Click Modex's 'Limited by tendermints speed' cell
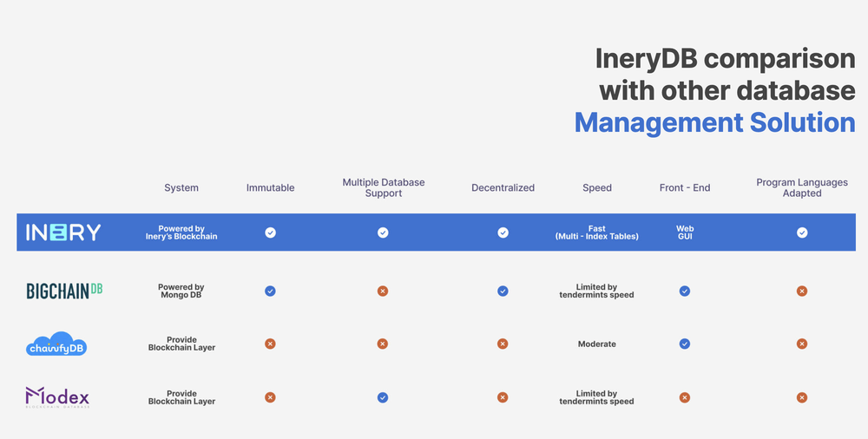The image size is (868, 439). coord(597,397)
